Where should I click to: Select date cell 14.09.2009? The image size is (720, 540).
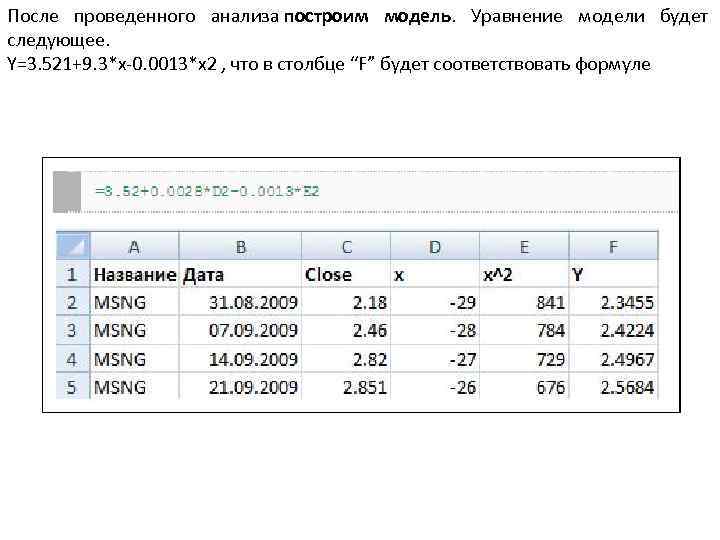[240, 359]
